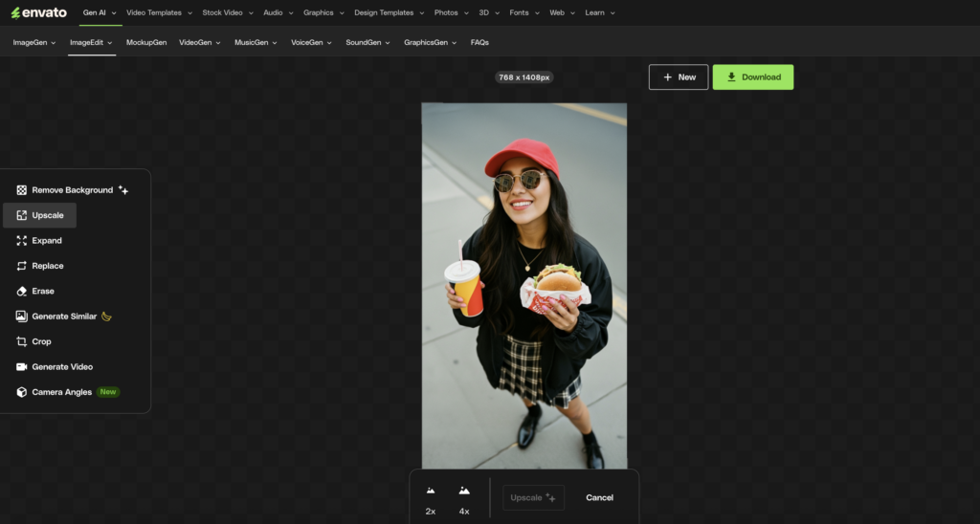Open the Photos dropdown

452,12
